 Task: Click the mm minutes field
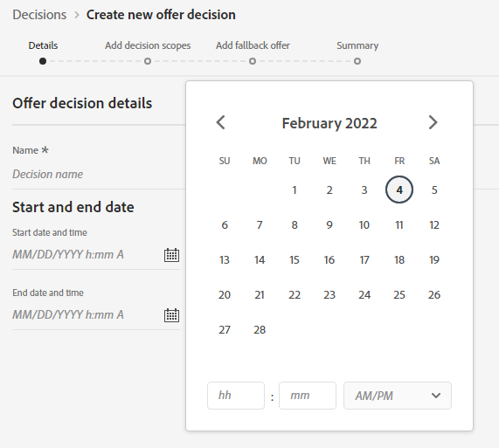click(x=308, y=396)
